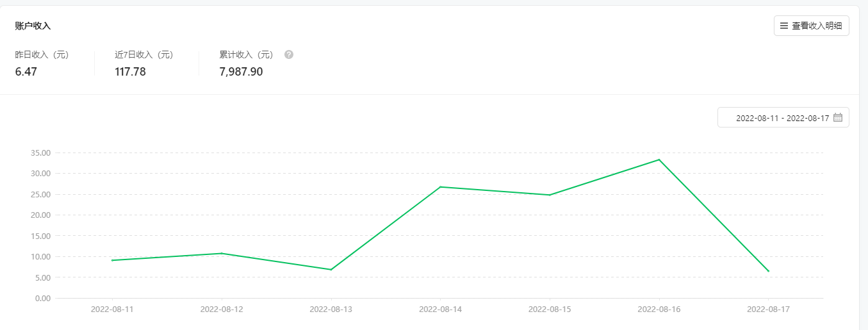Click the chart's starting point at 2022-08-11
868x330 pixels.
point(113,260)
